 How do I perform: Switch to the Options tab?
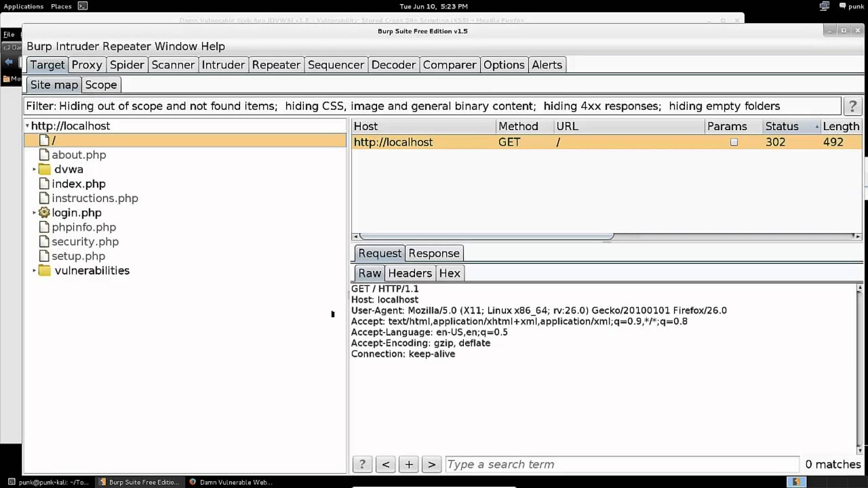pyautogui.click(x=504, y=64)
